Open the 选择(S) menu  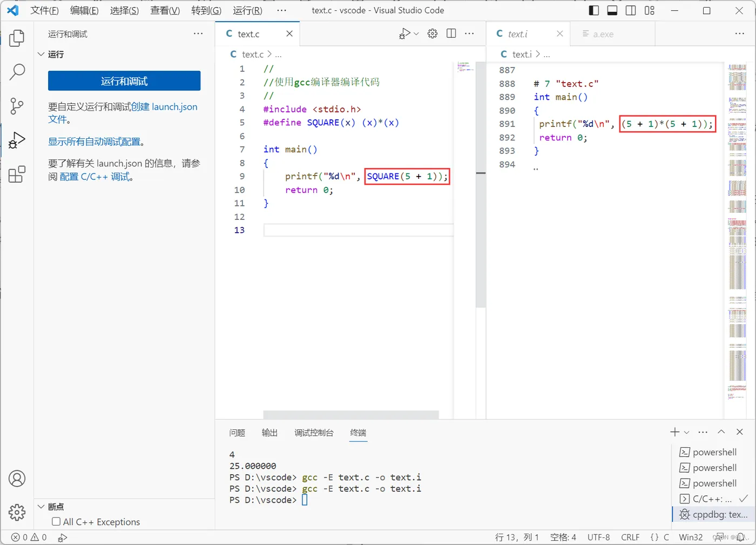coord(124,10)
